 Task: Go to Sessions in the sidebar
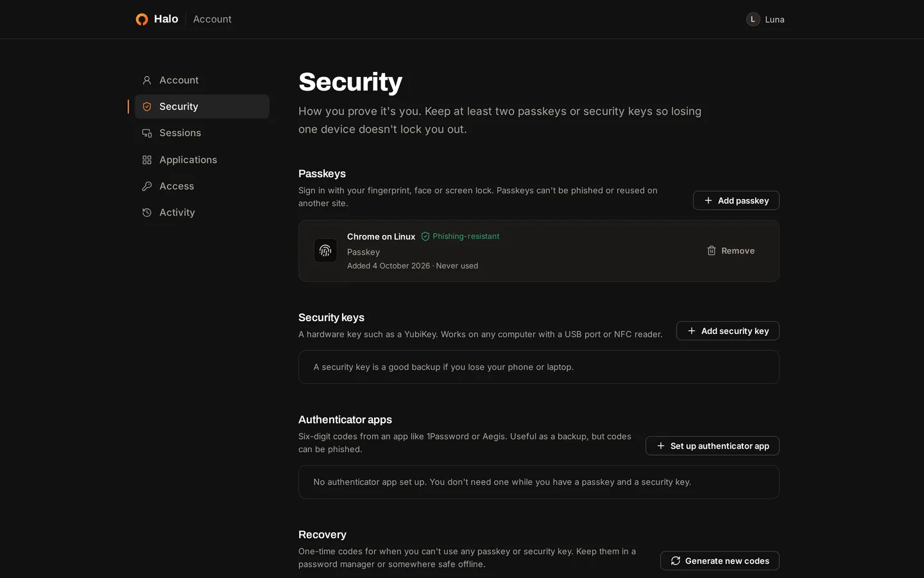coord(202,133)
